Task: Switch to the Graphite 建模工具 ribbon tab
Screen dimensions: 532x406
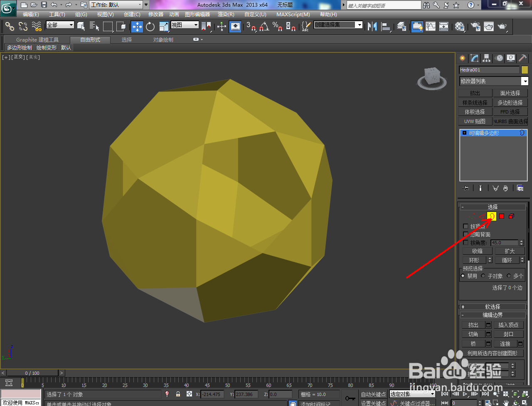Action: coord(37,40)
